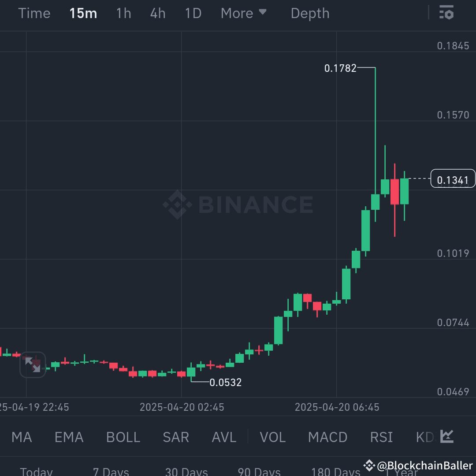This screenshot has width=476, height=476.
Task: Enable the VOL volume indicator
Action: click(x=272, y=437)
